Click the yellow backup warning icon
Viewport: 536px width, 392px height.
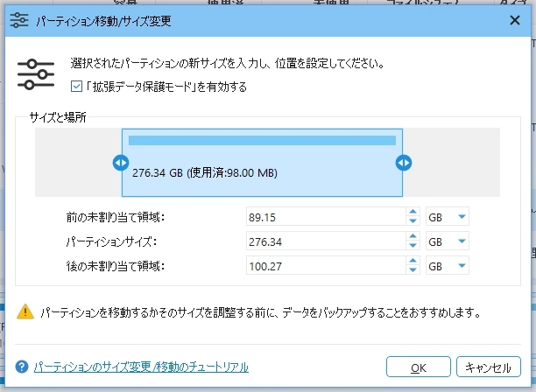pos(25,311)
